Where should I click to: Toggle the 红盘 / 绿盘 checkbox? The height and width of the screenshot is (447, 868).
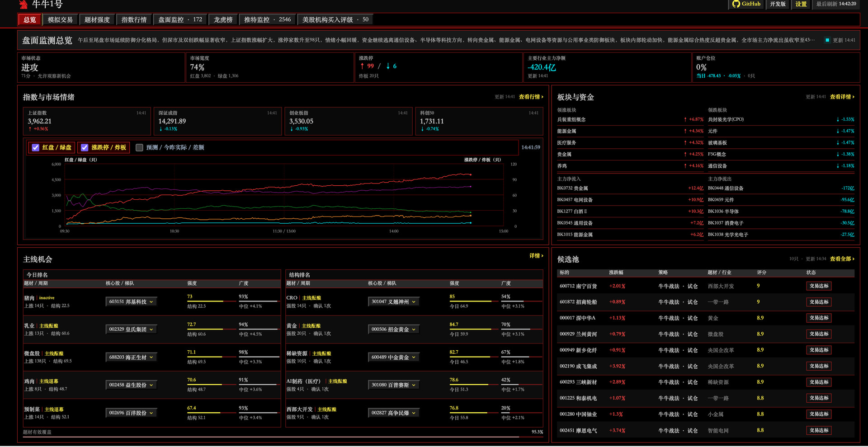tap(36, 148)
